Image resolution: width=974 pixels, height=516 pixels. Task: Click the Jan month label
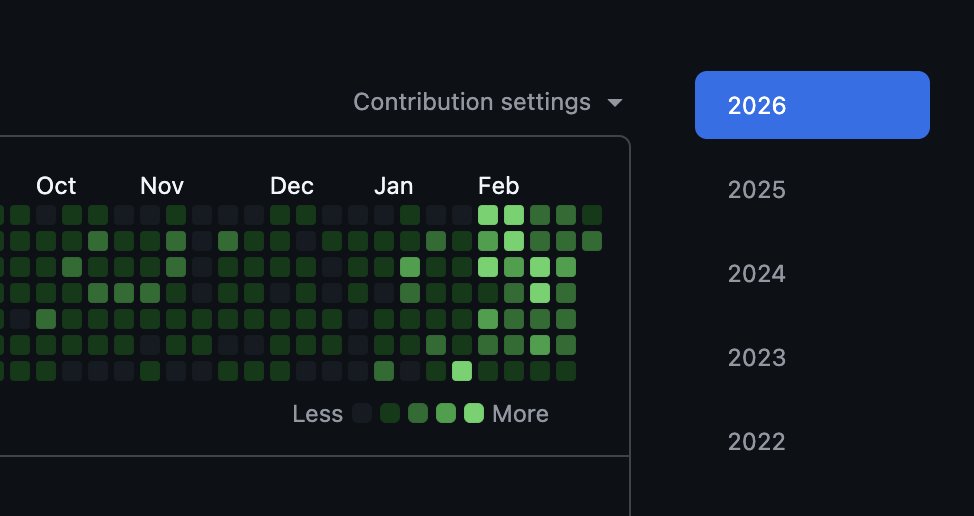[393, 186]
